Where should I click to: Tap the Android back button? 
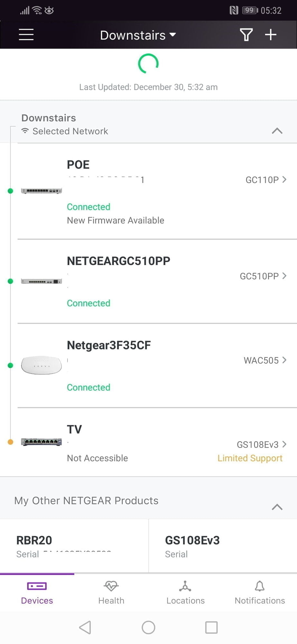coord(85,627)
